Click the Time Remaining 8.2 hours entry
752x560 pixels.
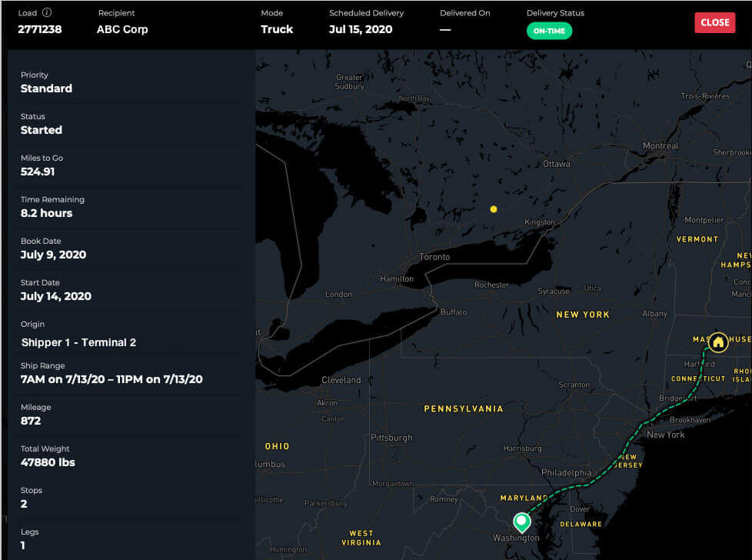point(46,213)
